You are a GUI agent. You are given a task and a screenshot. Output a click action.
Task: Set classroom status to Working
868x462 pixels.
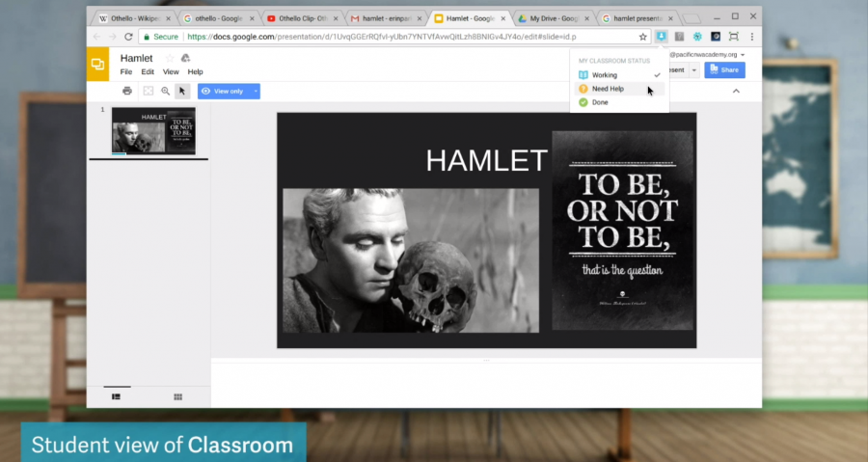pyautogui.click(x=619, y=74)
